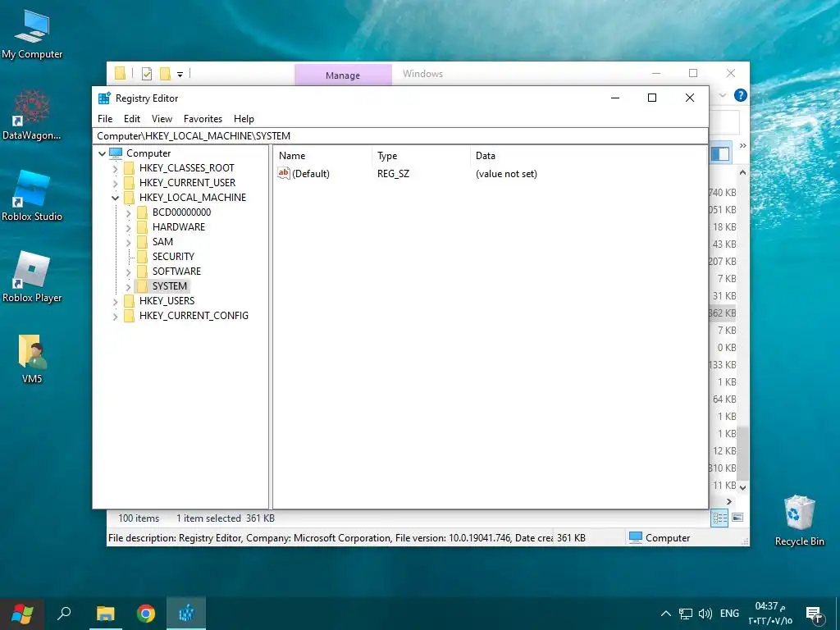Viewport: 840px width, 630px height.
Task: Open the network tray icon
Action: point(686,614)
